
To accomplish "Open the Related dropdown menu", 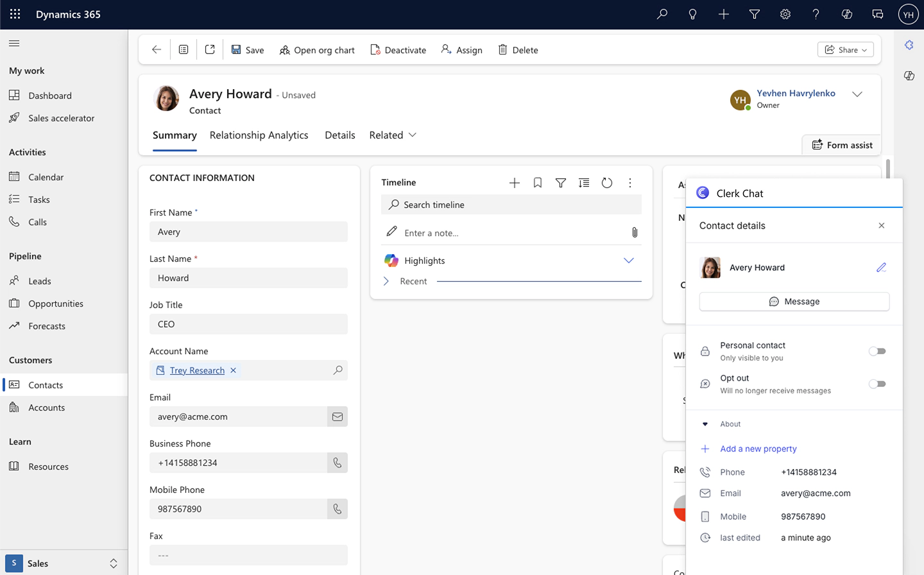I will (392, 135).
